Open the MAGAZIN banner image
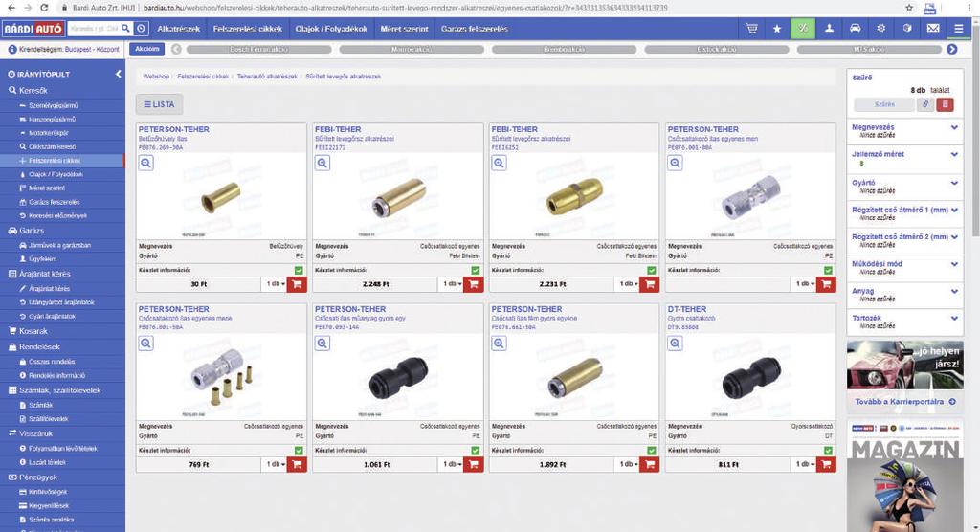 pos(904,477)
